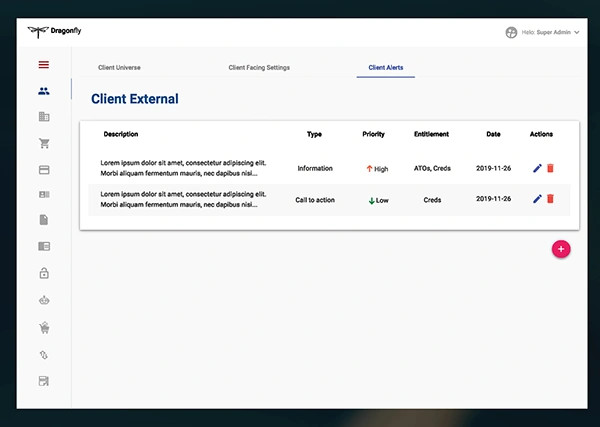600x427 pixels.
Task: Open the shopping cart icon in sidebar
Action: (44, 143)
